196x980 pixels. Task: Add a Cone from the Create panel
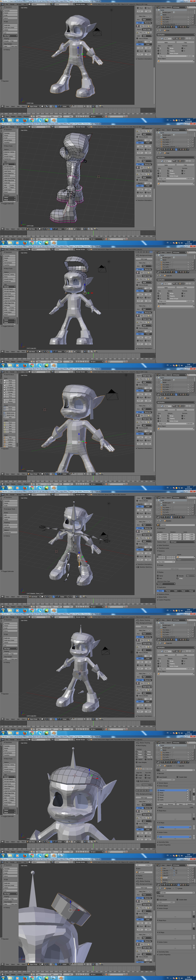click(9, 395)
